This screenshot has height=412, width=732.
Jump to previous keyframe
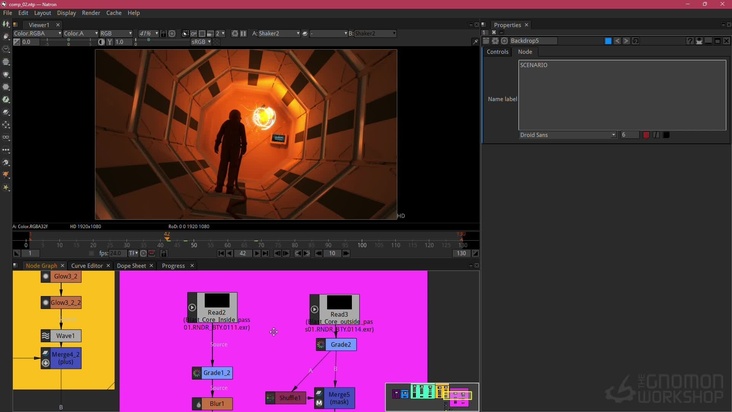coord(298,253)
